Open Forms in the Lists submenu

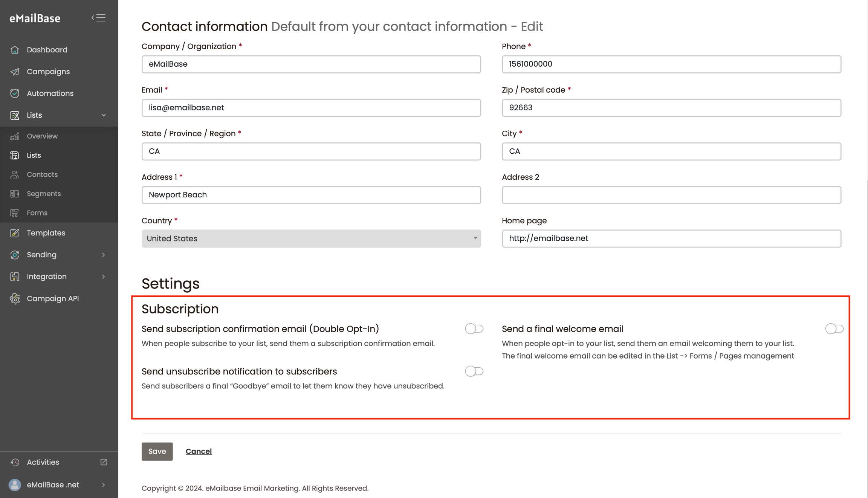(x=37, y=213)
